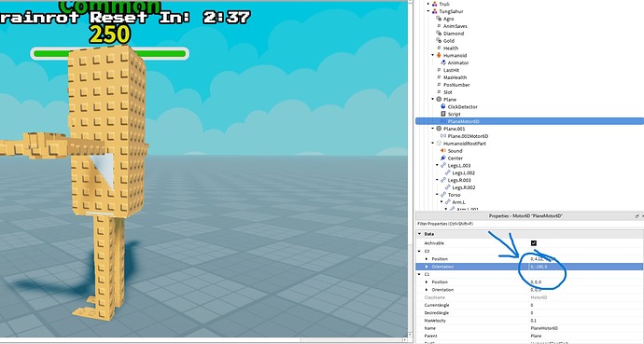Screen dimensions: 644x344
Task: Expand Orientation under C1
Action: pos(427,290)
